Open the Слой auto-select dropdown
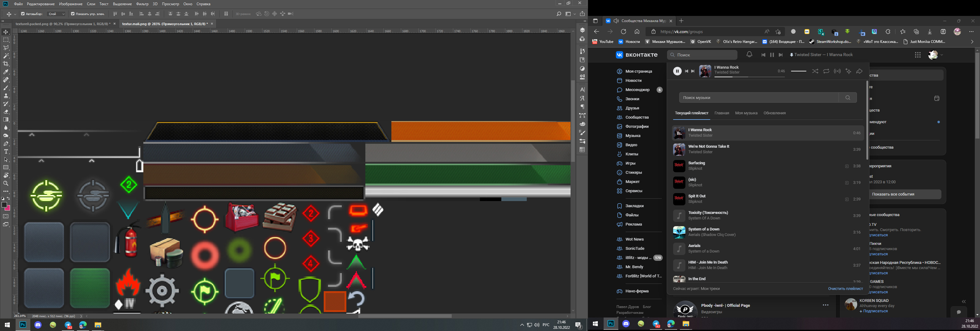Screen dimensions: 980x331 [x=56, y=14]
